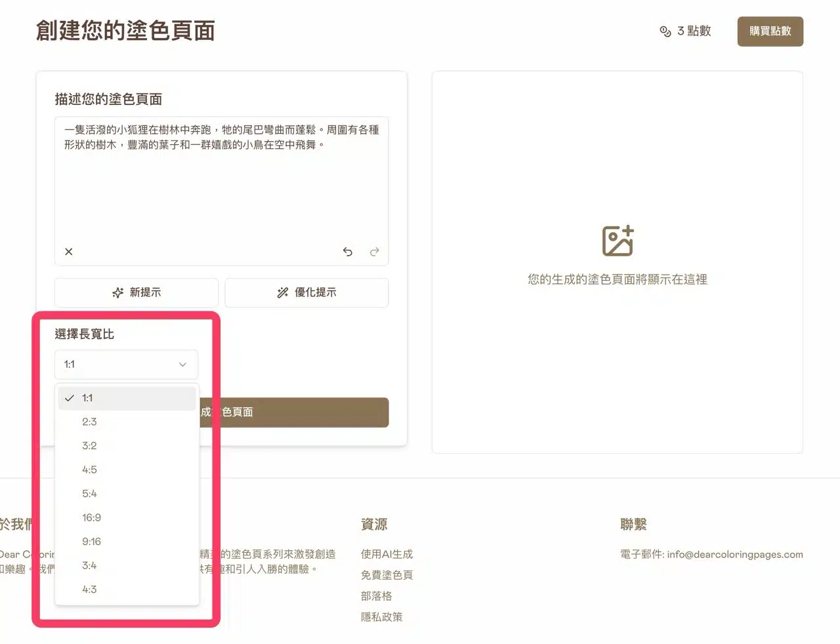Image resolution: width=840 pixels, height=644 pixels.
Task: Click the coins icon beside 3 點數
Action: 665,31
